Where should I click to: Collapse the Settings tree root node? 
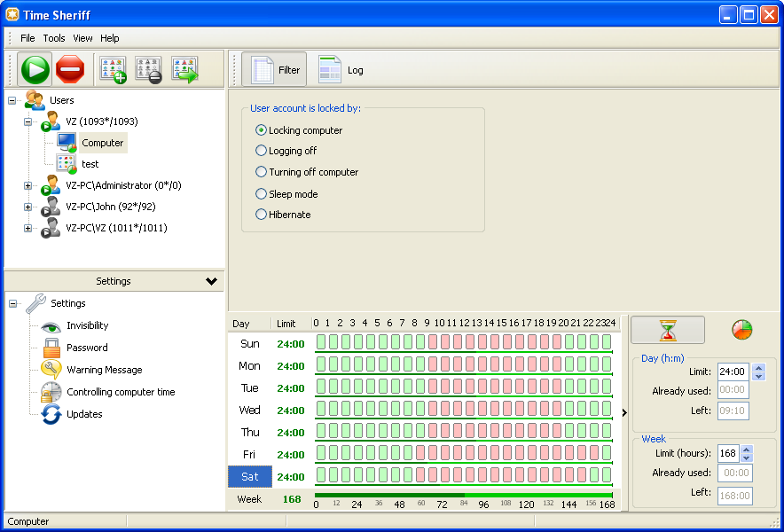(x=13, y=303)
